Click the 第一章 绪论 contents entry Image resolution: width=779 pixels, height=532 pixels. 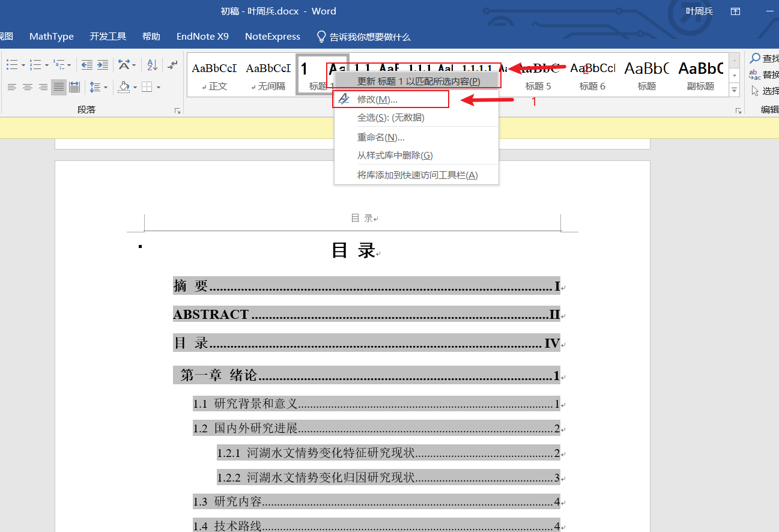coord(366,375)
